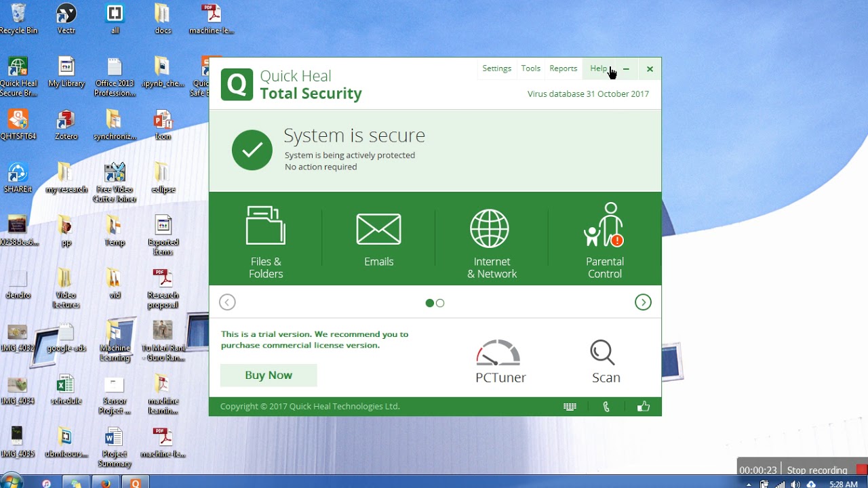Click the virtual keyboard icon in footer
Screen dimensions: 868x488
pyautogui.click(x=570, y=407)
